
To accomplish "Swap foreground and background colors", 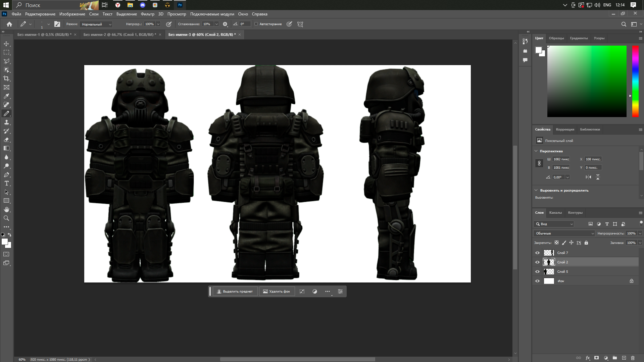I will click(x=10, y=235).
